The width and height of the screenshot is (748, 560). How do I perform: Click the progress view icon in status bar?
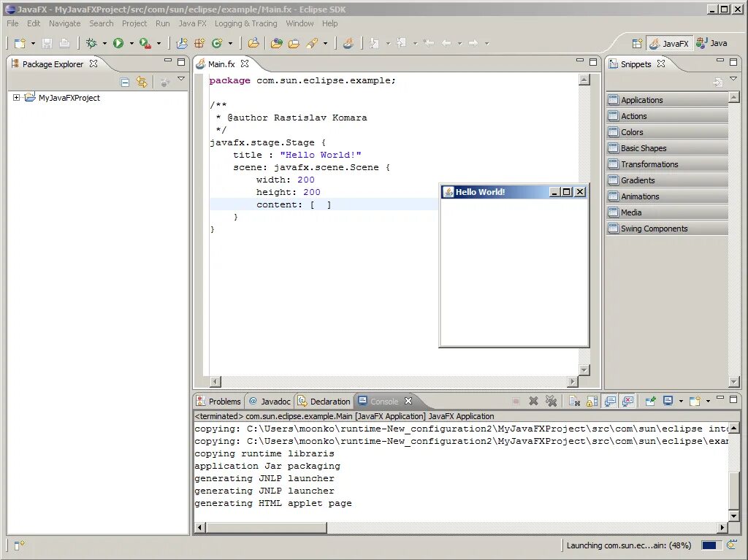coord(731,545)
